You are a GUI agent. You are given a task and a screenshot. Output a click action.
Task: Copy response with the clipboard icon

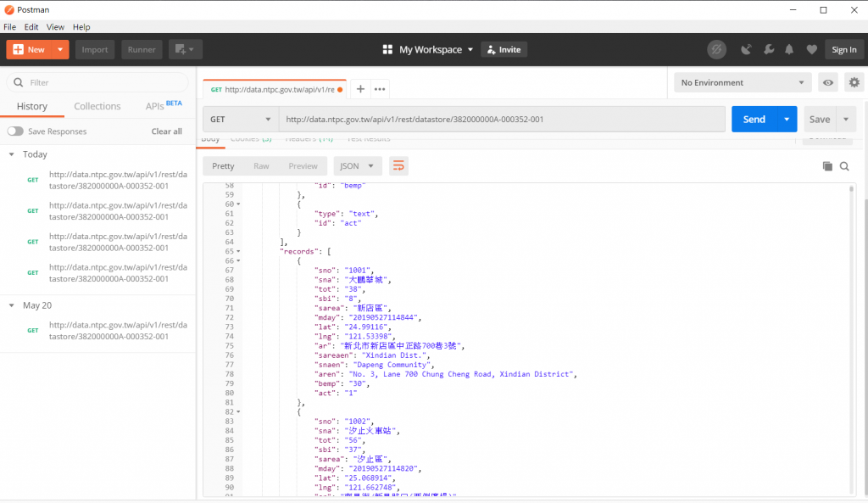coord(827,166)
